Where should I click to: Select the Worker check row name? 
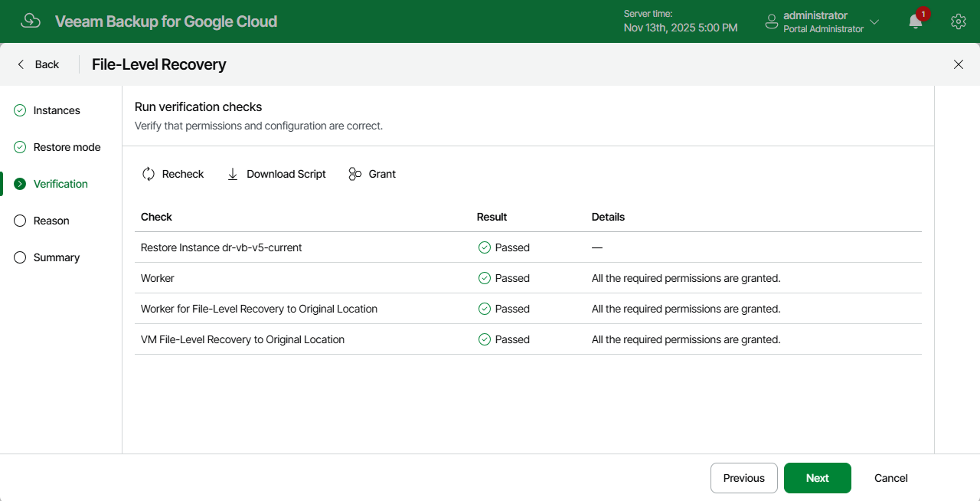158,278
